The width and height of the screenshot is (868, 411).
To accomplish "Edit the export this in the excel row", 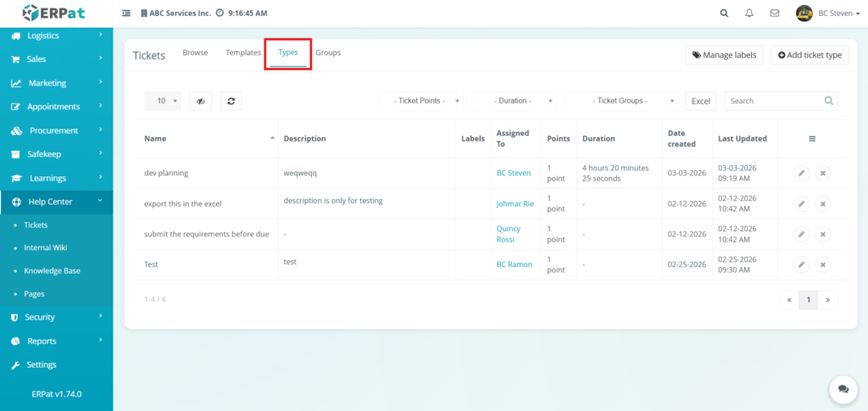I will [800, 203].
